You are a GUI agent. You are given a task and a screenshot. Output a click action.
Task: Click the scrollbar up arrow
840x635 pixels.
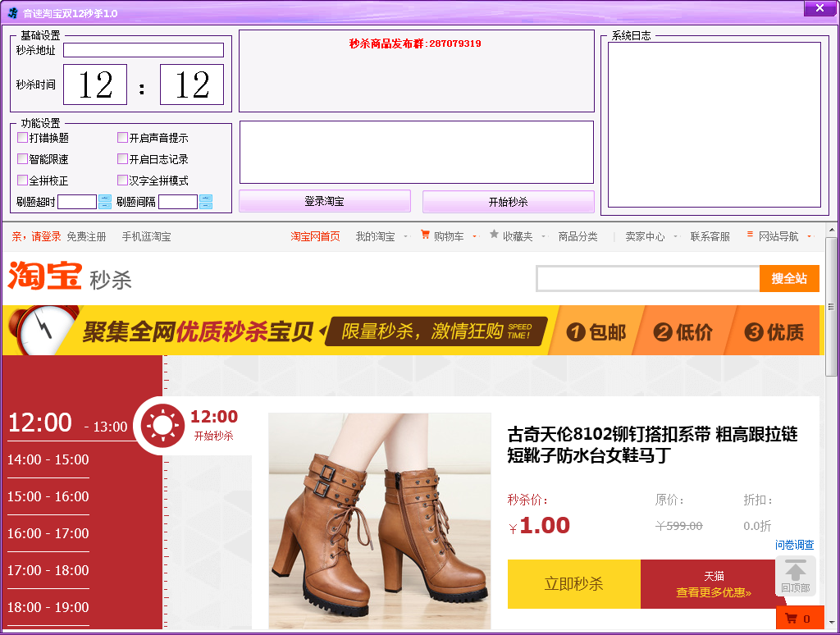[831, 231]
